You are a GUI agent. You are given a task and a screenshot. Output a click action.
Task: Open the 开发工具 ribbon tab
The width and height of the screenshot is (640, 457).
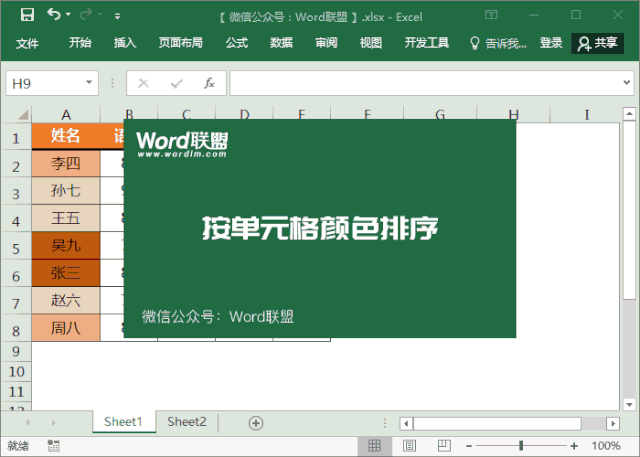pyautogui.click(x=427, y=42)
